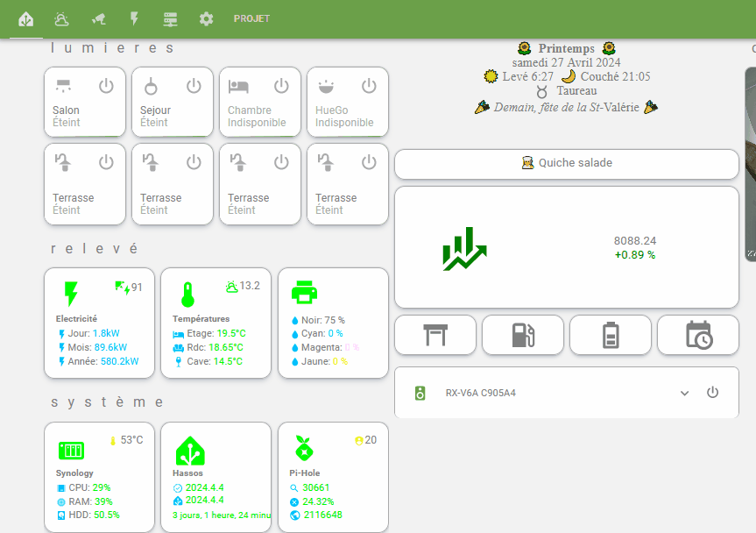Open the energy lightning icon in top bar

click(x=134, y=18)
